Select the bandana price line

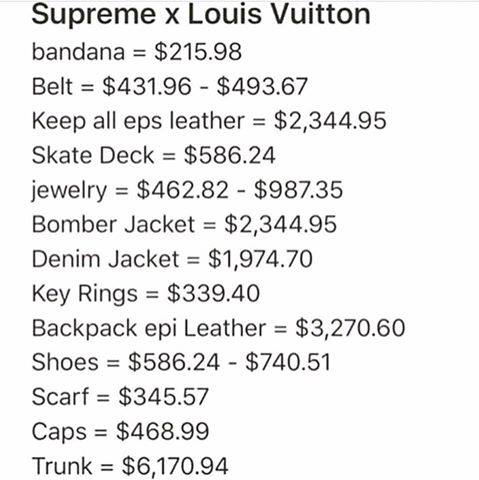(x=137, y=52)
